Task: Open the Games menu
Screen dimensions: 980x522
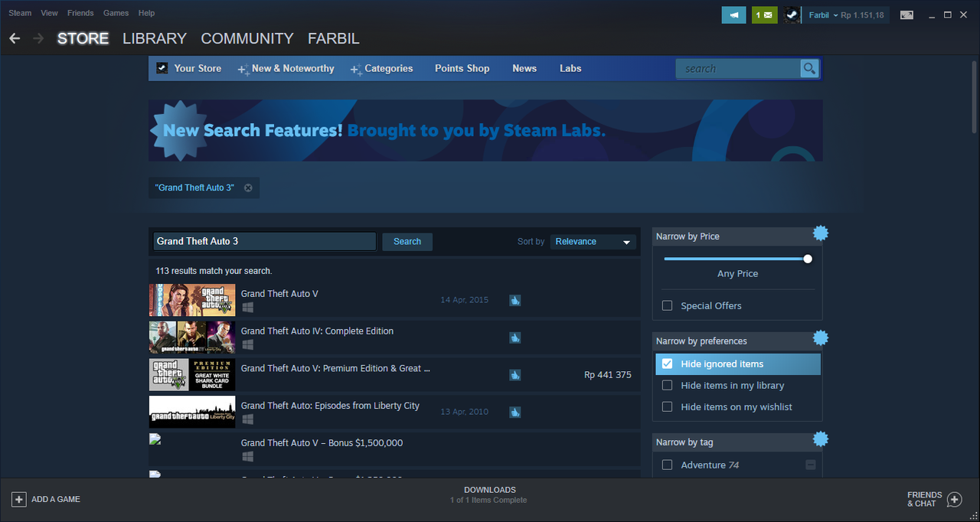Action: tap(116, 13)
